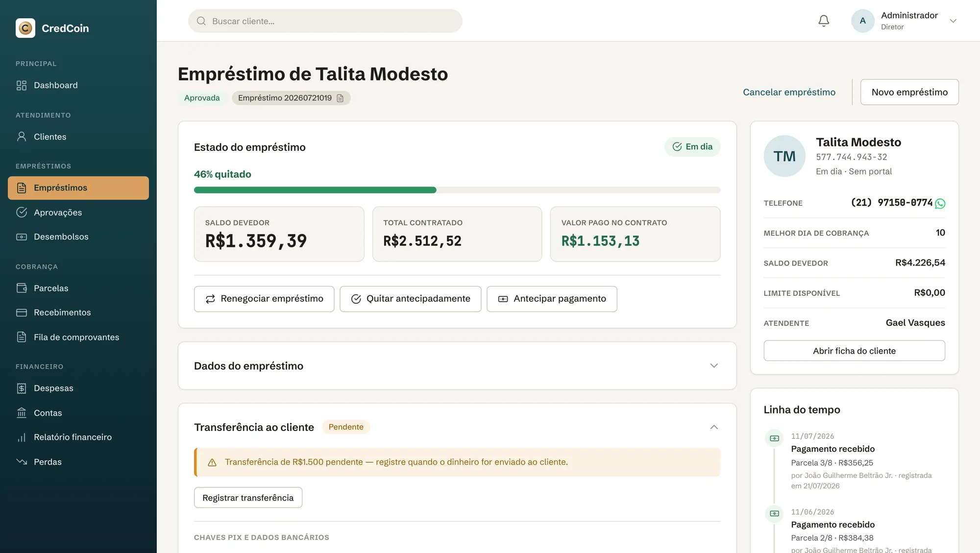Click the Dashboard grid icon

pyautogui.click(x=22, y=85)
